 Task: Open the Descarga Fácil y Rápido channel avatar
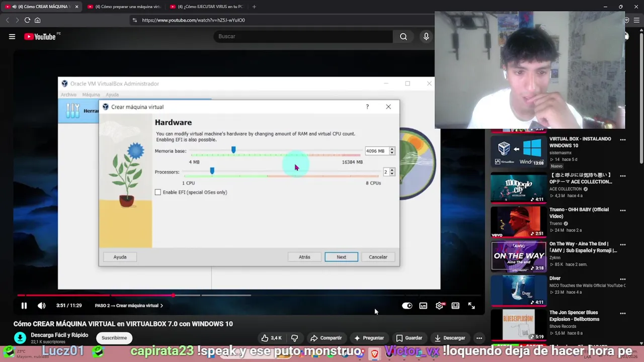20,338
